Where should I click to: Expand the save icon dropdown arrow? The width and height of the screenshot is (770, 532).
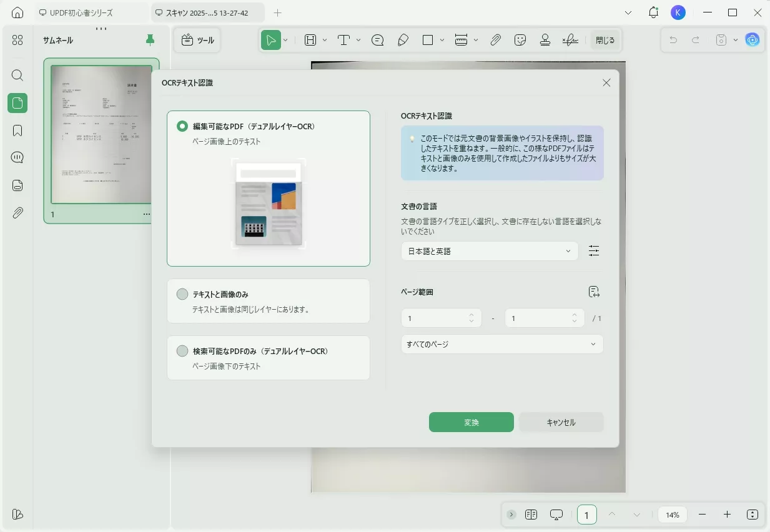(x=736, y=40)
